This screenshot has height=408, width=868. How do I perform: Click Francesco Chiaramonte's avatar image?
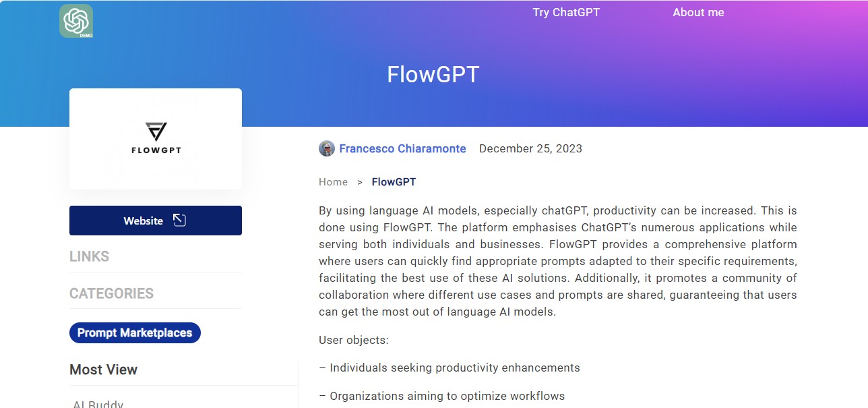[327, 148]
